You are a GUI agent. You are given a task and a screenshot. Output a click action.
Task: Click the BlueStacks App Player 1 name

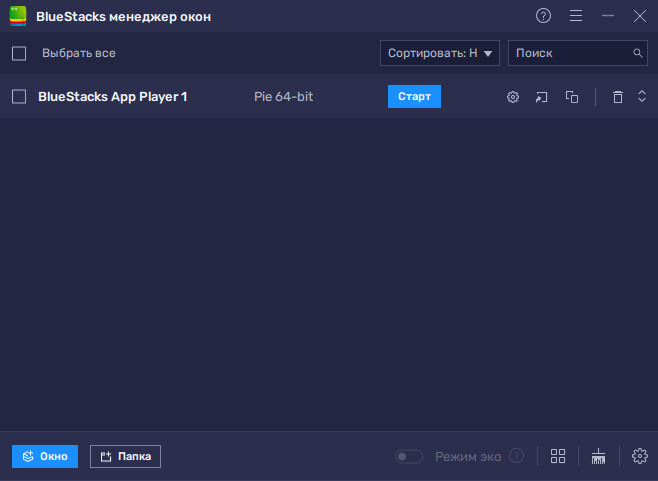coord(112,97)
